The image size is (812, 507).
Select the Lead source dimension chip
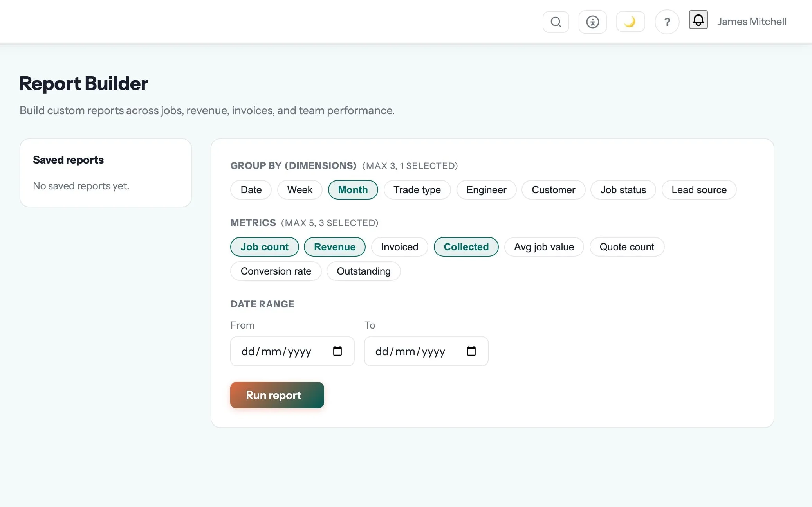coord(699,190)
